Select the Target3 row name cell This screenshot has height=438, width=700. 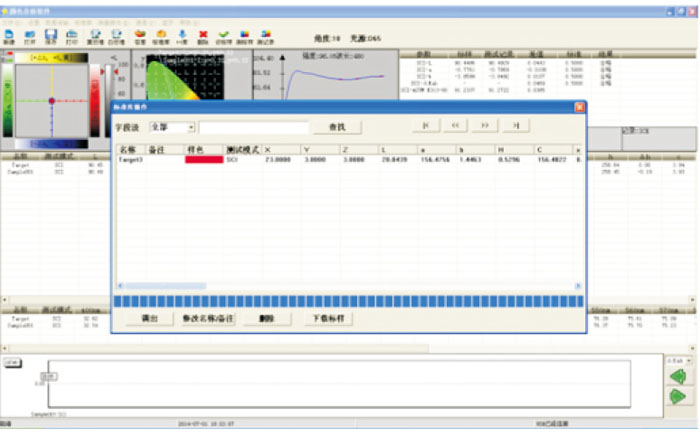coord(130,159)
